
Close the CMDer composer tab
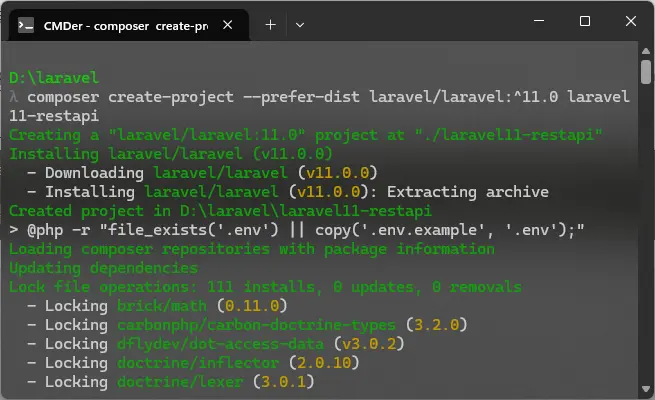(230, 23)
